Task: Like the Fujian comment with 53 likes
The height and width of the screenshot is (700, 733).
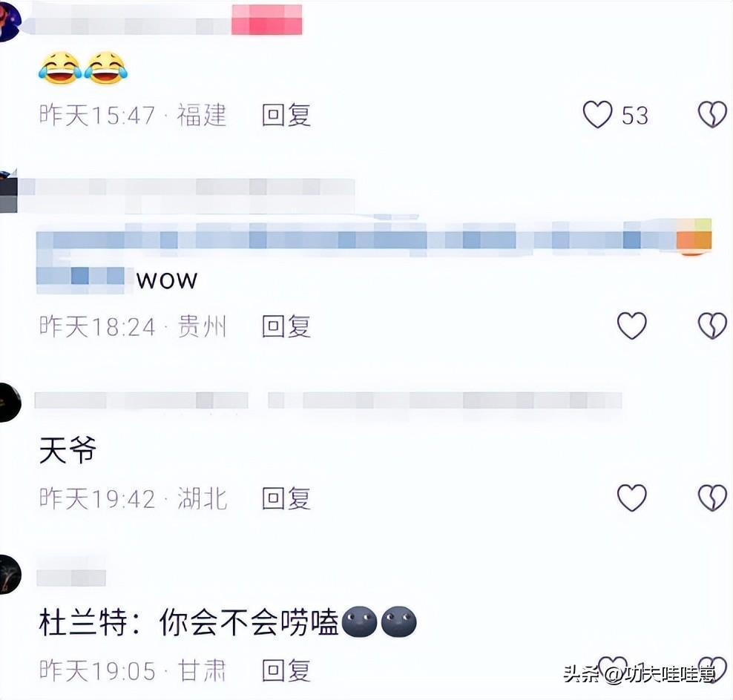Action: 597,114
